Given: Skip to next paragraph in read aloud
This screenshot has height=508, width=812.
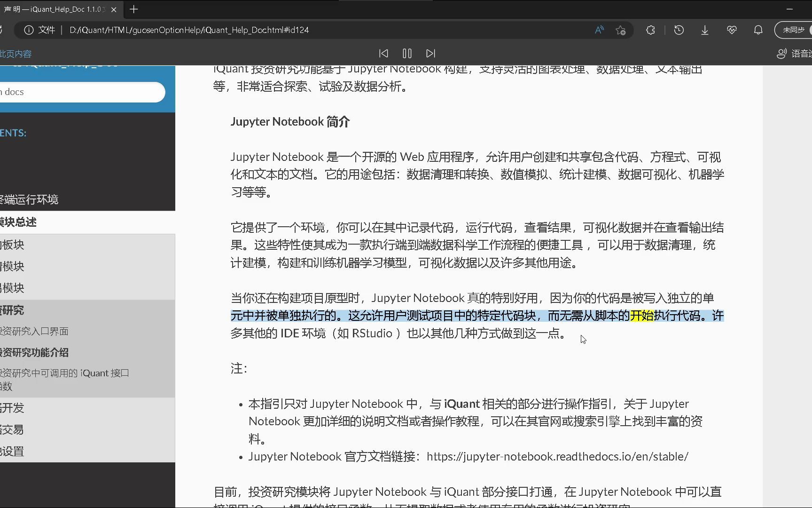Looking at the screenshot, I should 430,54.
